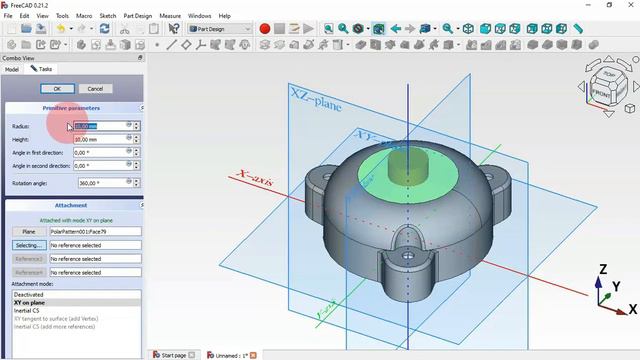Open the File menu

coord(8,16)
